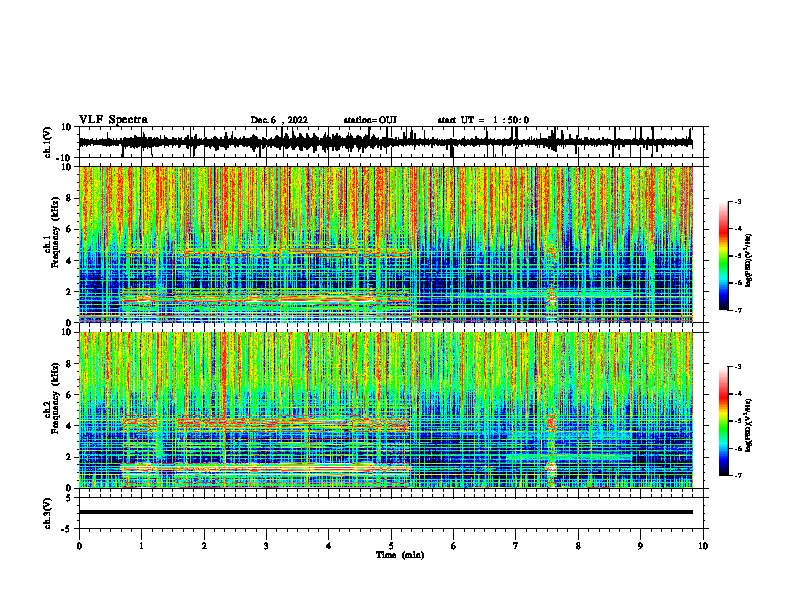Click the "ch.3(V)" axis label

pos(47,514)
